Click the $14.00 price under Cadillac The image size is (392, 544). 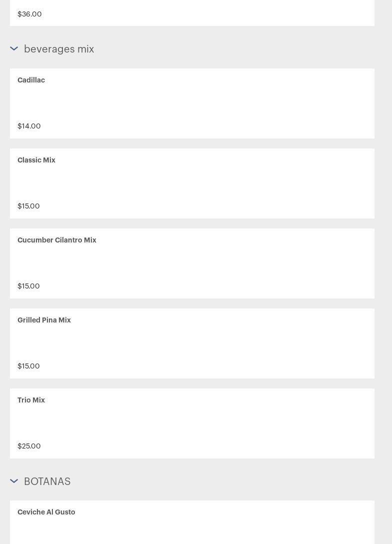(x=29, y=126)
